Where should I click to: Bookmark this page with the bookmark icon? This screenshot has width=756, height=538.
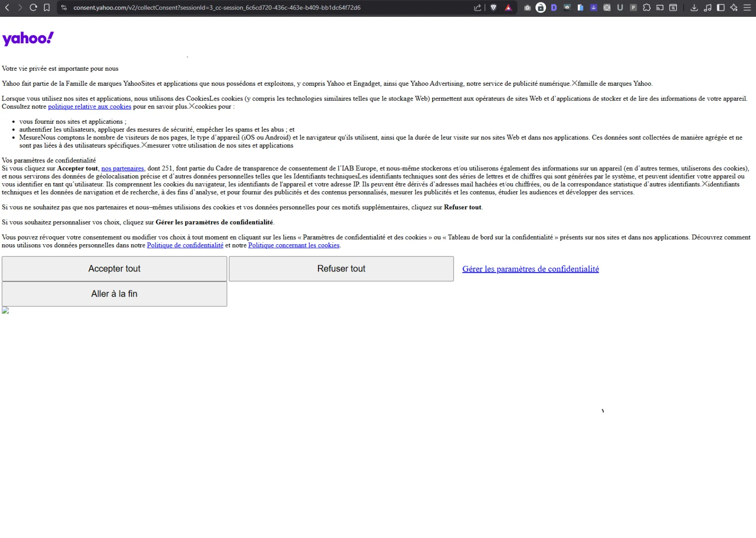coord(47,8)
